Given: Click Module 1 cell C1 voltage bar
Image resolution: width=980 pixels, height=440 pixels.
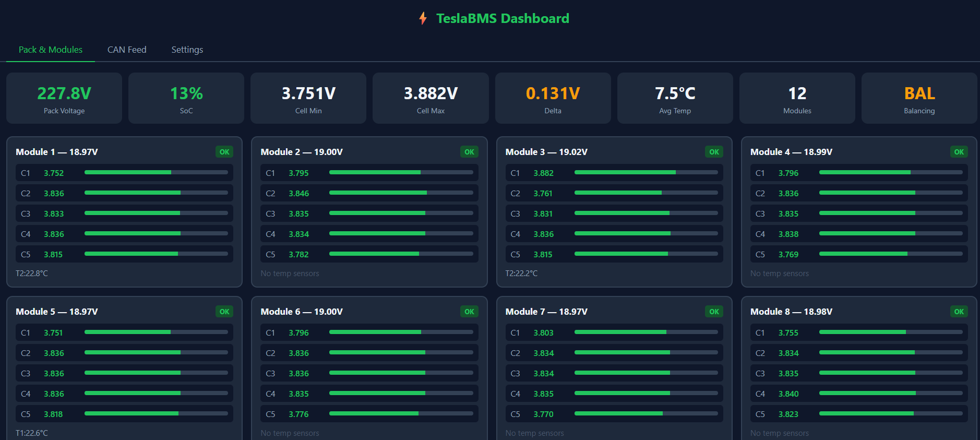Looking at the screenshot, I should click(156, 172).
